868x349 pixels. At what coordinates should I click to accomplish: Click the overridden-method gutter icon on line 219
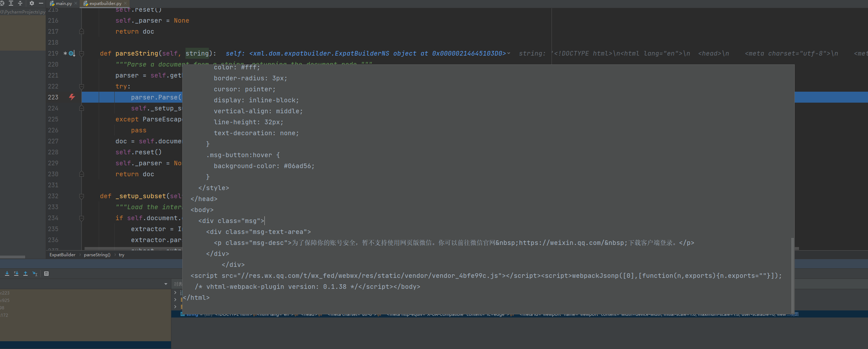point(72,53)
